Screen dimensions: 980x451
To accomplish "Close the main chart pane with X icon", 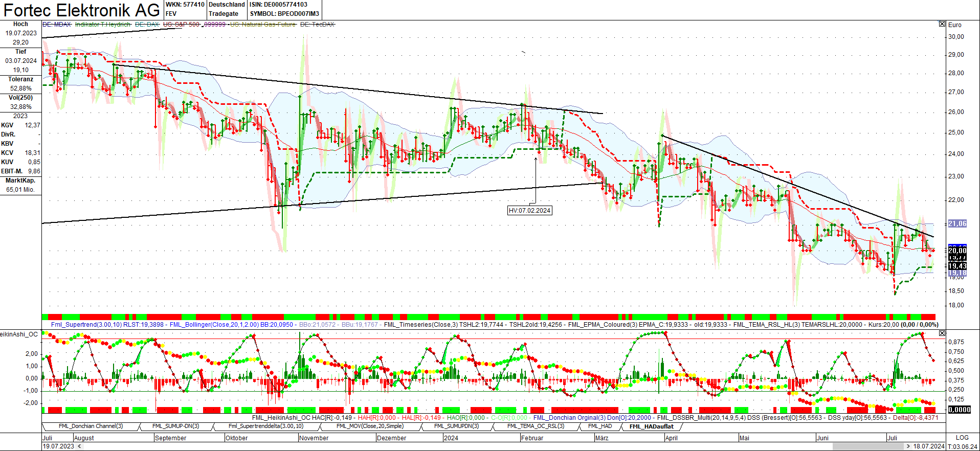I will click(942, 24).
